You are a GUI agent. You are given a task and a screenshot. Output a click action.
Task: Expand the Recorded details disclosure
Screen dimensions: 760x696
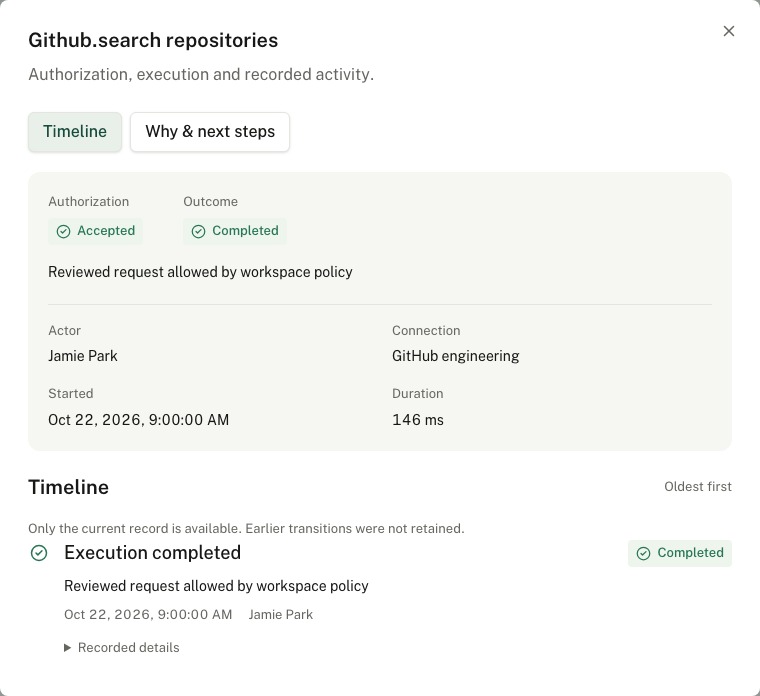(122, 648)
